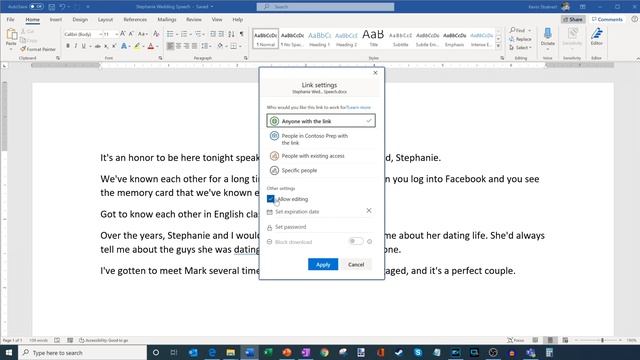Open the font name Calibri dropdown
Viewport: 640px width, 360px height.
coord(100,34)
